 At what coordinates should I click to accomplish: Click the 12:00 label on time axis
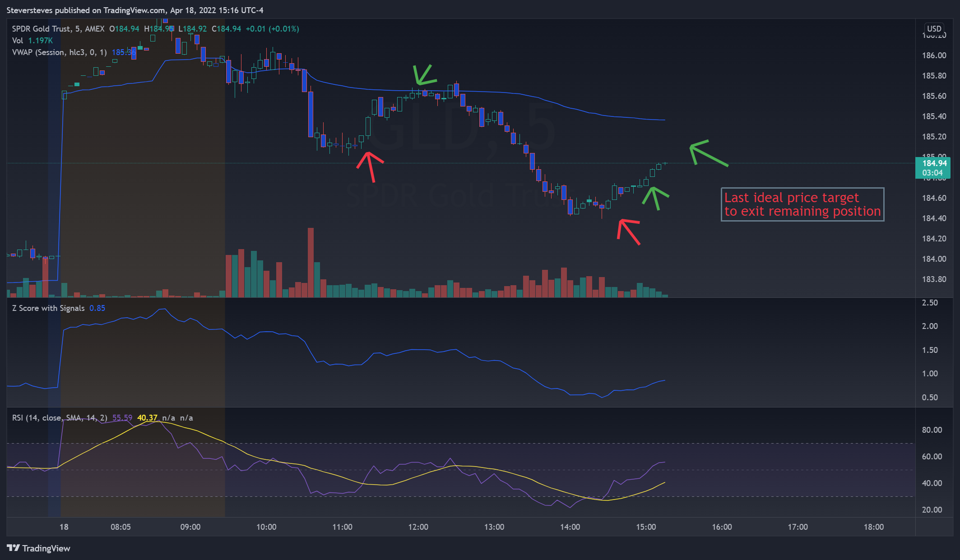click(x=418, y=527)
